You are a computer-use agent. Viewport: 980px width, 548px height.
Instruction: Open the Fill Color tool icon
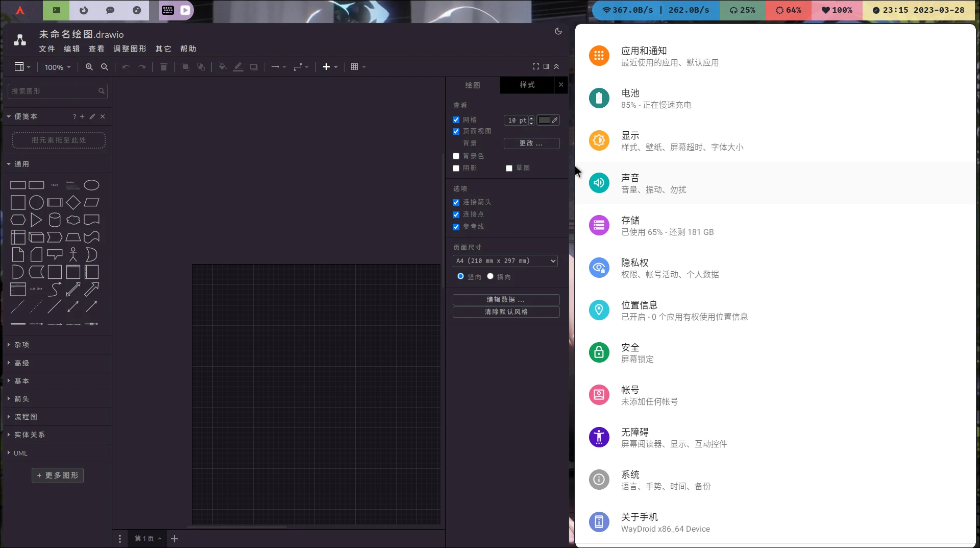pos(222,66)
